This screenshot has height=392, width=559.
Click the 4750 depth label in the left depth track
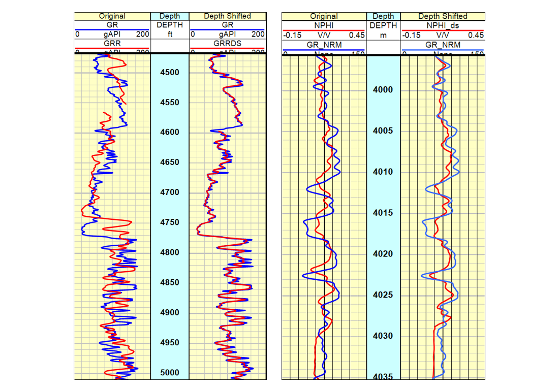169,222
